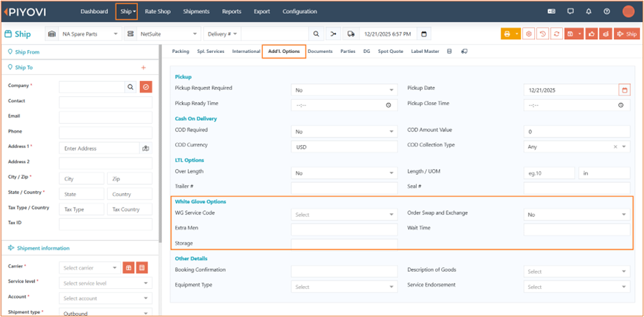Click the search magnifier beside Delivery # field
The height and width of the screenshot is (317, 644).
click(x=316, y=34)
